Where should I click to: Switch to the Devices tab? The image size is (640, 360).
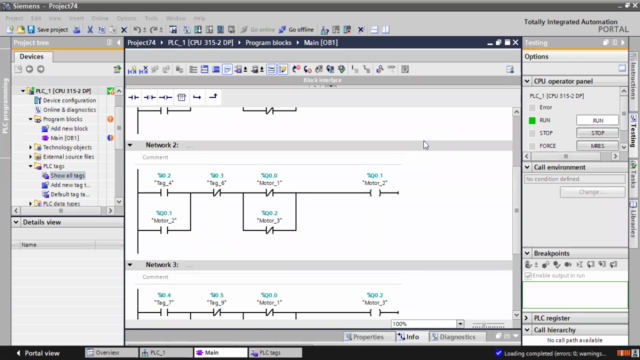[x=31, y=57]
